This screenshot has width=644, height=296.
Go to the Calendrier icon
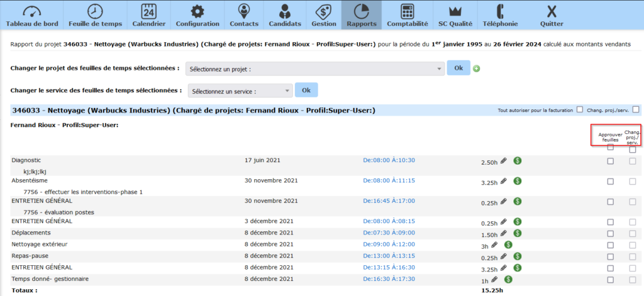pos(149,11)
